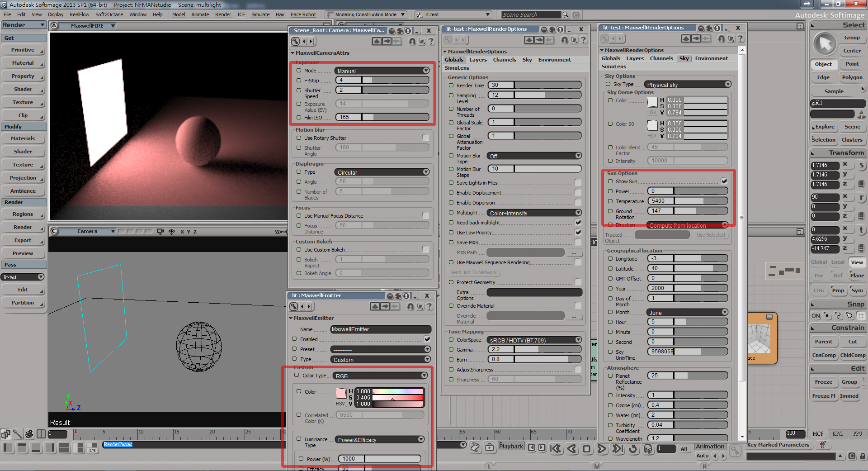868x471 pixels.
Task: Toggle the audio headphones icon
Action: [x=648, y=449]
